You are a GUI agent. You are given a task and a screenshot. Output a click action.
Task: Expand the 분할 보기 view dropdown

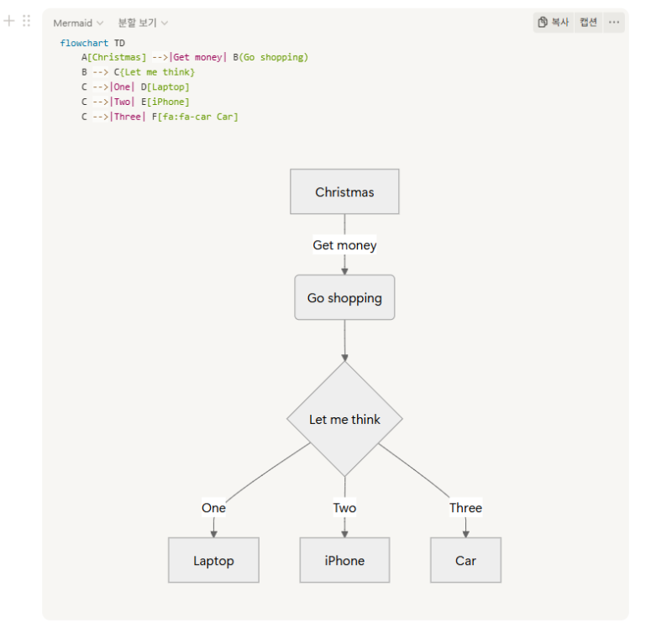(143, 24)
